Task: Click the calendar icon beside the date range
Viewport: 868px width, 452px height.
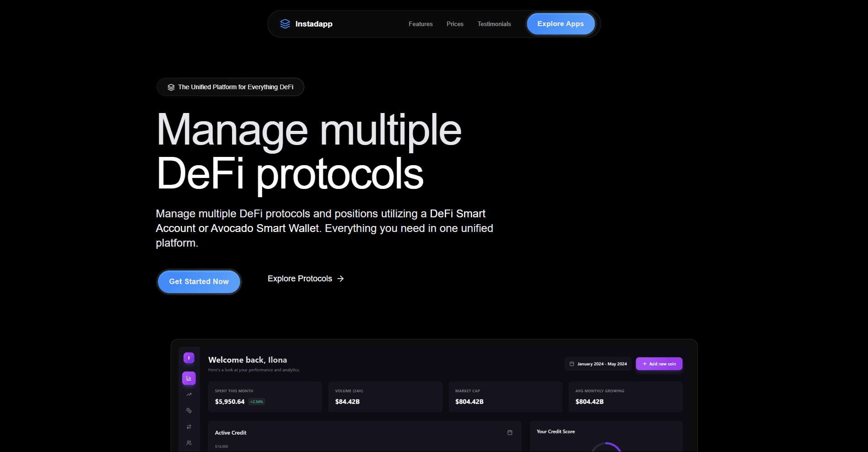Action: coord(571,364)
